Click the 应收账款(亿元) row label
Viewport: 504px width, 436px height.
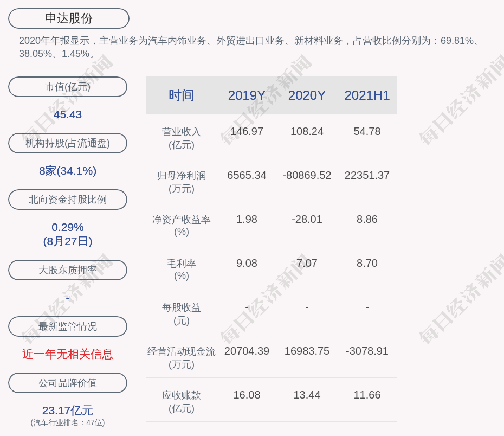point(182,402)
